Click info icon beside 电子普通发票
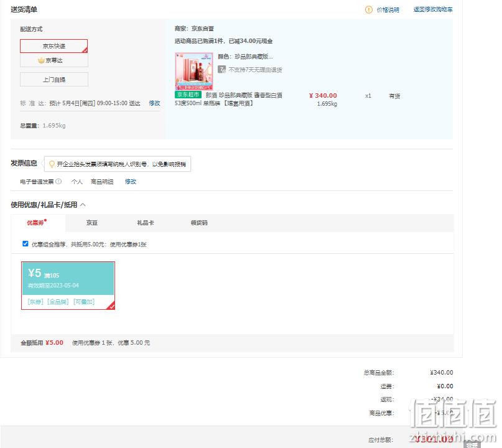The height and width of the screenshot is (448, 502). point(58,181)
